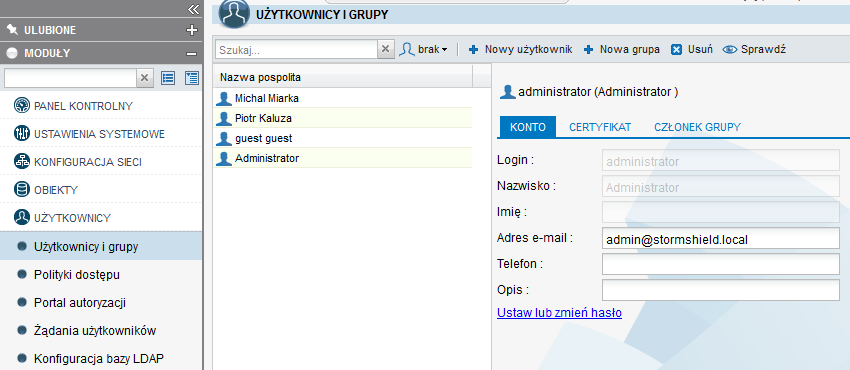850x370 pixels.
Task: Click the Użytkownicy person icon in sidebar
Action: pyautogui.click(x=22, y=217)
